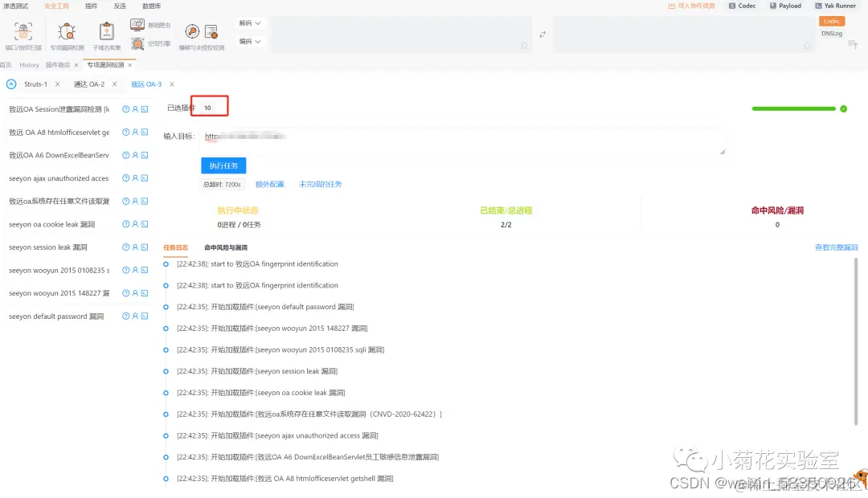Open Codec from the top bar
868x498 pixels.
(743, 6)
